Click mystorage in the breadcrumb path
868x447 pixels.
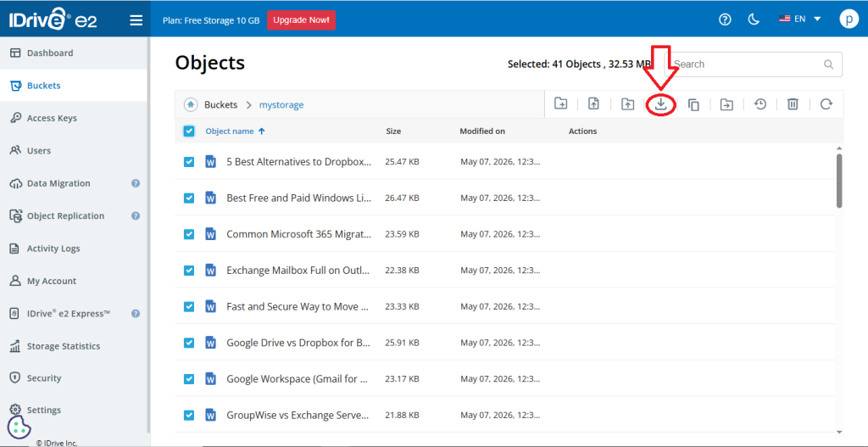coord(281,104)
